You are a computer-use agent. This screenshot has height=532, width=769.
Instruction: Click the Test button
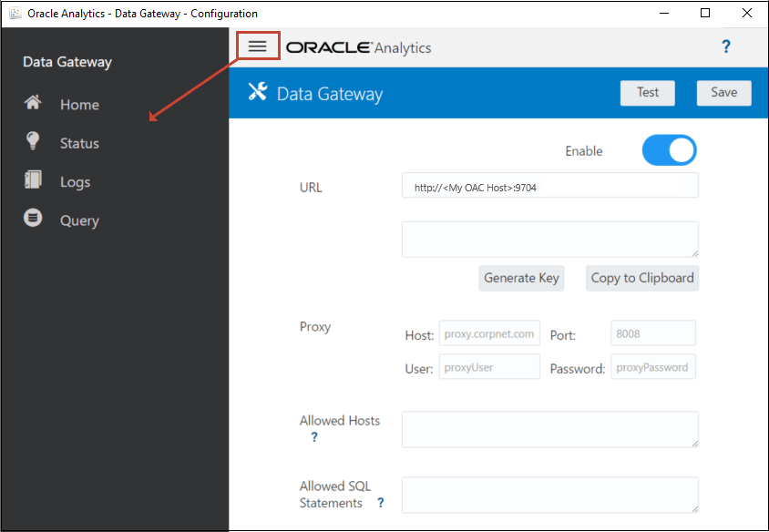647,92
